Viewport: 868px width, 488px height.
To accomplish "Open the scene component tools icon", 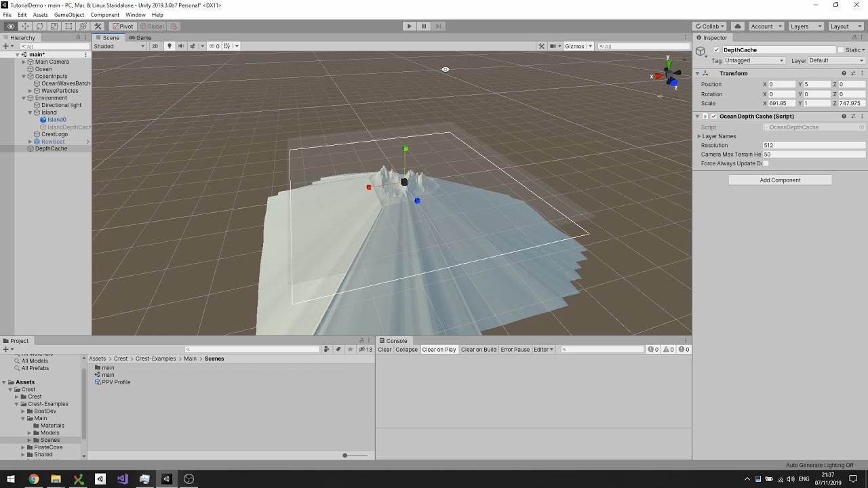I will (x=541, y=46).
